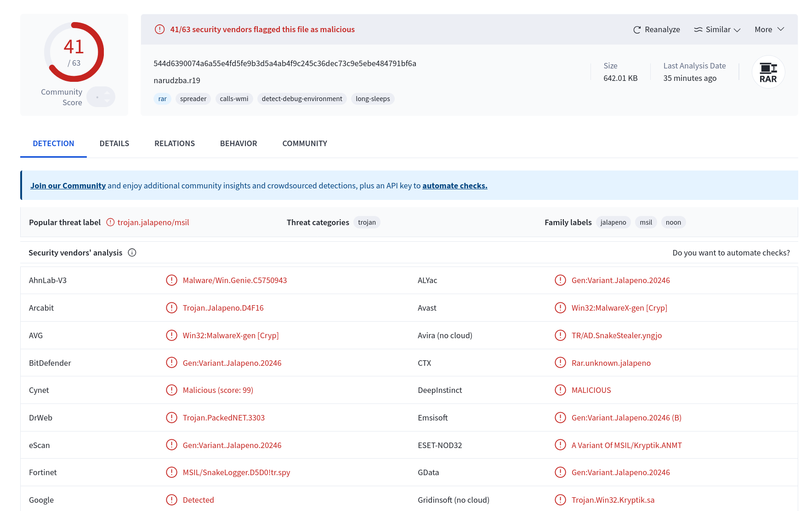Click the trojan threat category chip

[367, 222]
